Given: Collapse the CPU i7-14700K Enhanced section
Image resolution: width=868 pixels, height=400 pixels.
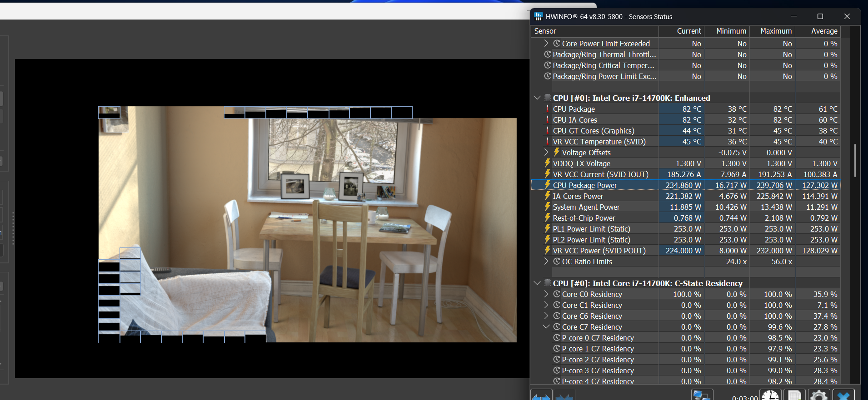Looking at the screenshot, I should click(x=537, y=98).
